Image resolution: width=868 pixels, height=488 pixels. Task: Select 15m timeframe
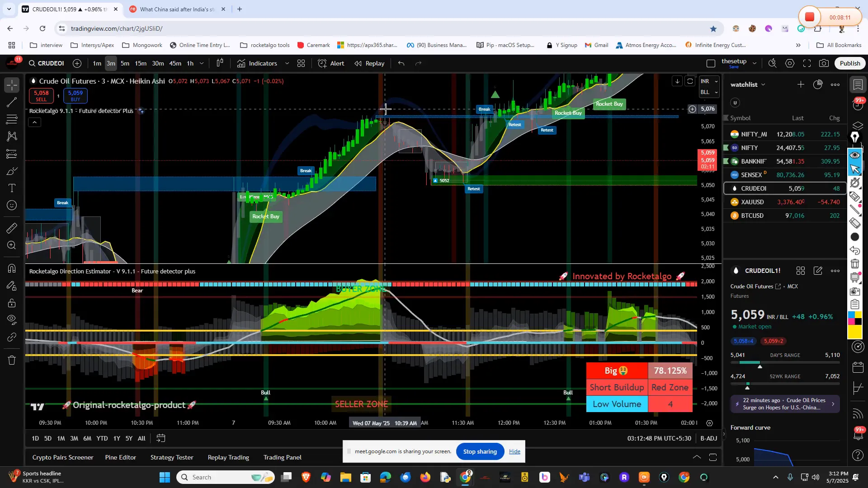click(x=141, y=63)
